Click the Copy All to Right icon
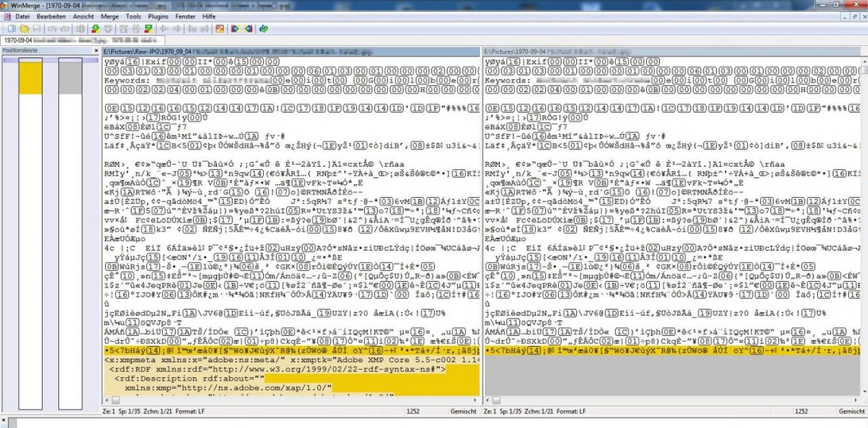Viewport: 868px width, 428px height. (235, 29)
